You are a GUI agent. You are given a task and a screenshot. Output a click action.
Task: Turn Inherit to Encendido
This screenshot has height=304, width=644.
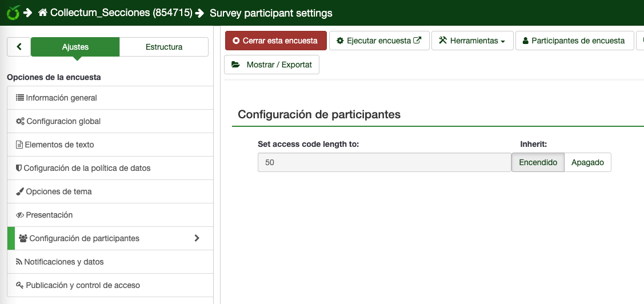coord(538,162)
